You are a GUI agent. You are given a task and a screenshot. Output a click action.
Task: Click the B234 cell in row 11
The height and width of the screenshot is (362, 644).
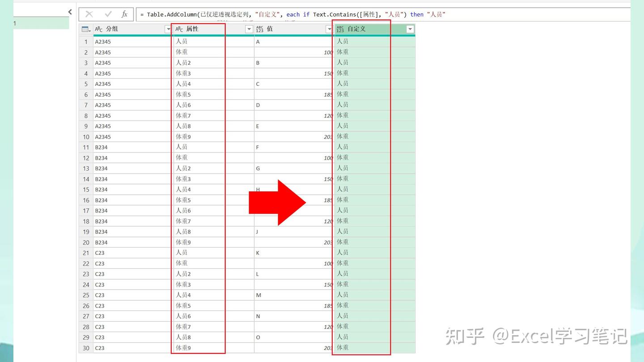coord(133,147)
